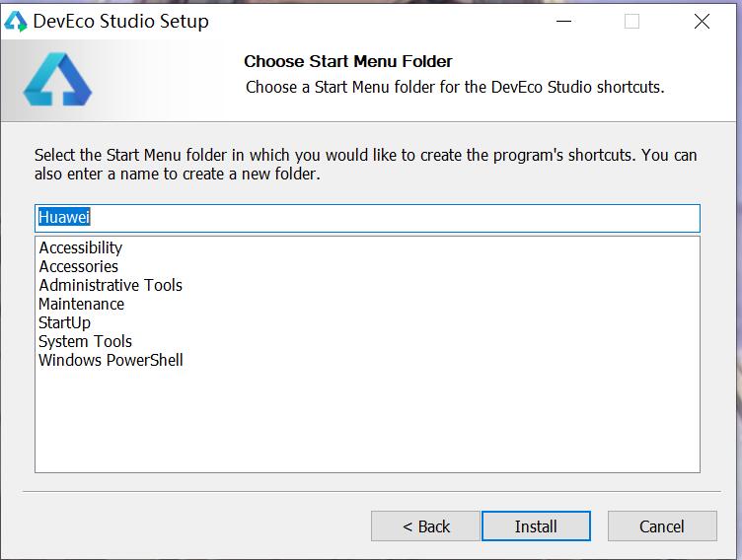Click the Huawei folder name text field
Screen dimensions: 742x560
click(367, 218)
